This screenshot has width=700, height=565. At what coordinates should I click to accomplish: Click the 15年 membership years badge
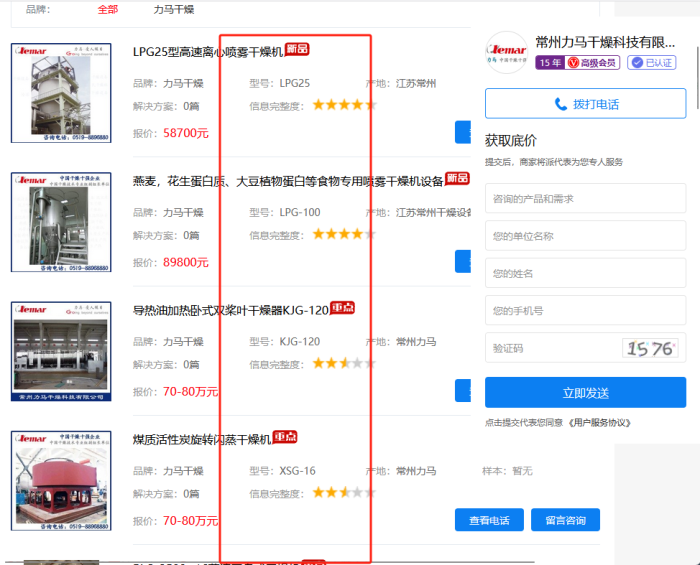(550, 63)
